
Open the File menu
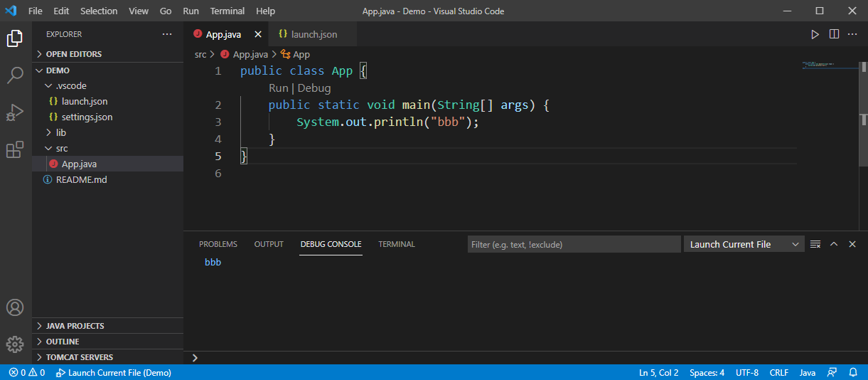click(36, 11)
